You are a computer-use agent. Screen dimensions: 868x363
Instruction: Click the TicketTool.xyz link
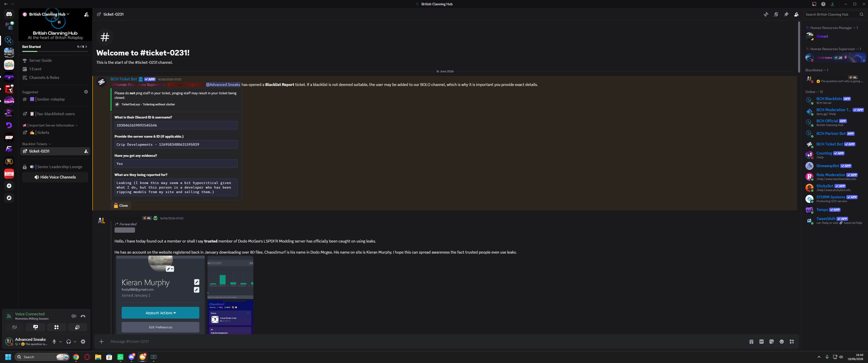coord(148,104)
